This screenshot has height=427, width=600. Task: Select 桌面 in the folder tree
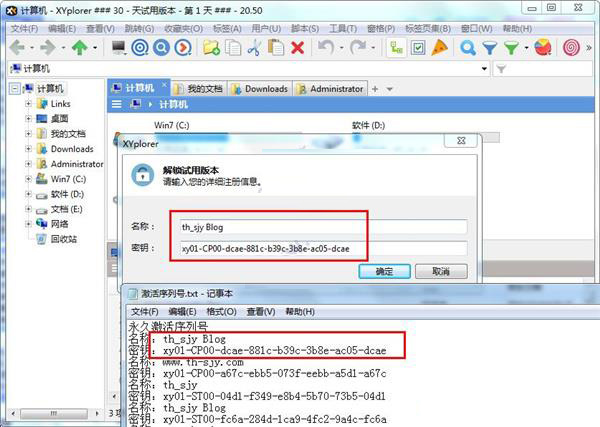point(59,119)
